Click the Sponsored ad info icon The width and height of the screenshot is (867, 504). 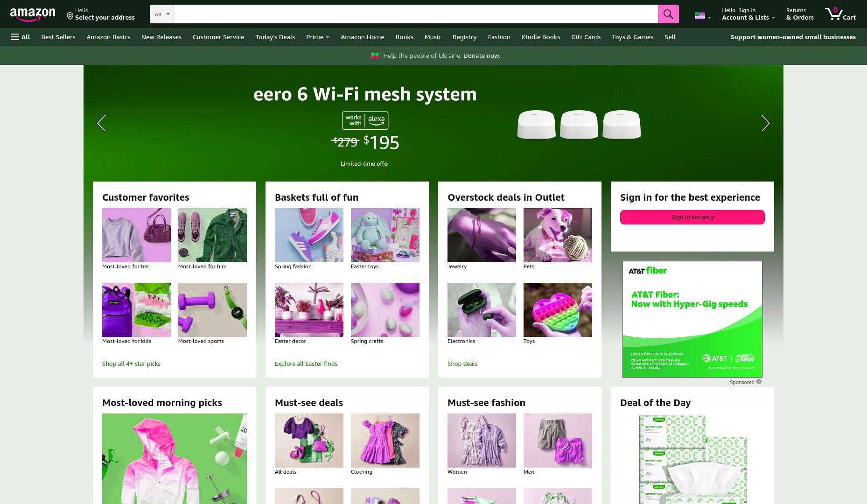pos(759,382)
